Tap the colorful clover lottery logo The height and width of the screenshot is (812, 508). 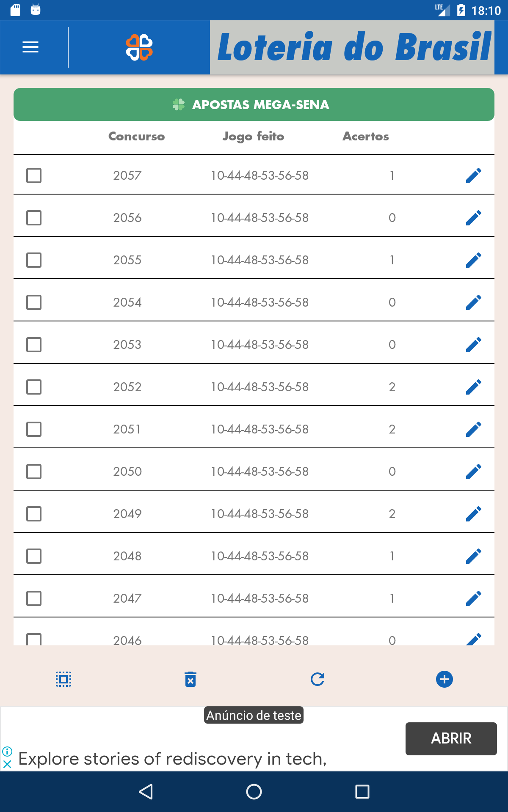(x=139, y=47)
